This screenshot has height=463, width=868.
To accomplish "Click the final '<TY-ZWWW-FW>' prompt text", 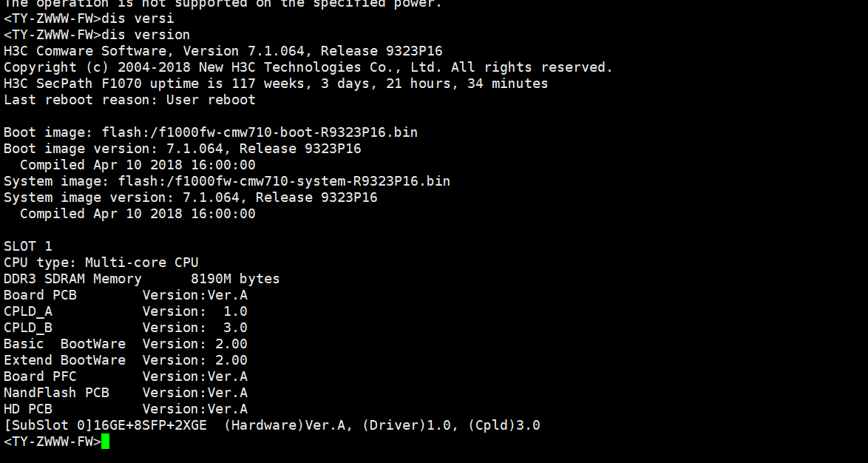I will tap(52, 442).
